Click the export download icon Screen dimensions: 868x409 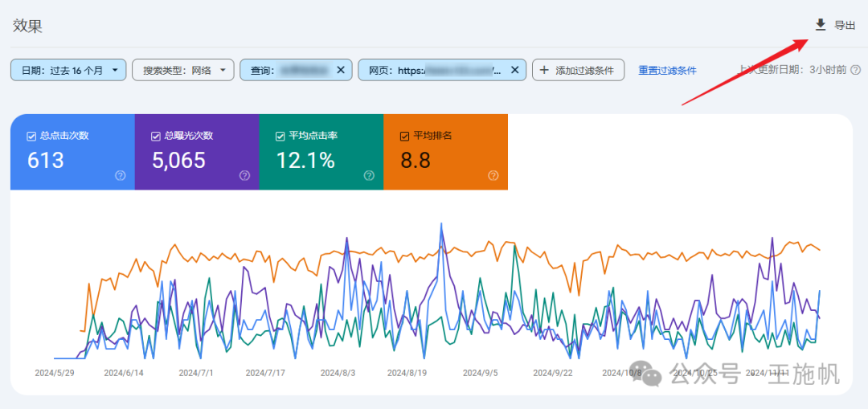[x=821, y=24]
